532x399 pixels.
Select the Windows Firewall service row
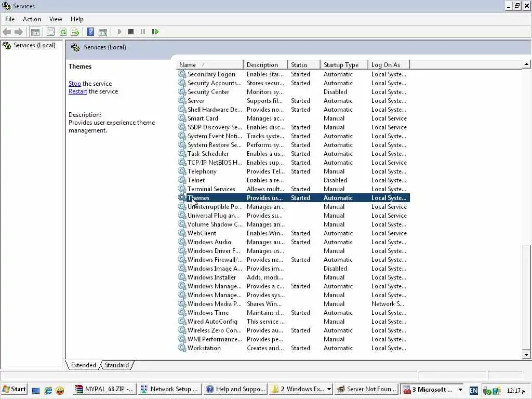(294, 260)
